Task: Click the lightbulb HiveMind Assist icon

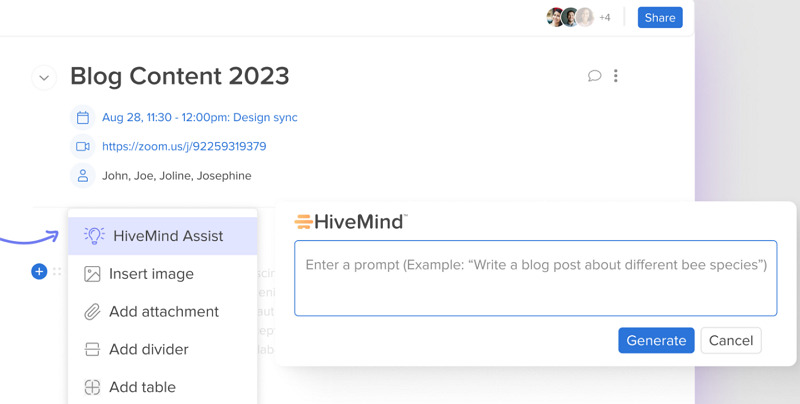Action: click(x=94, y=236)
